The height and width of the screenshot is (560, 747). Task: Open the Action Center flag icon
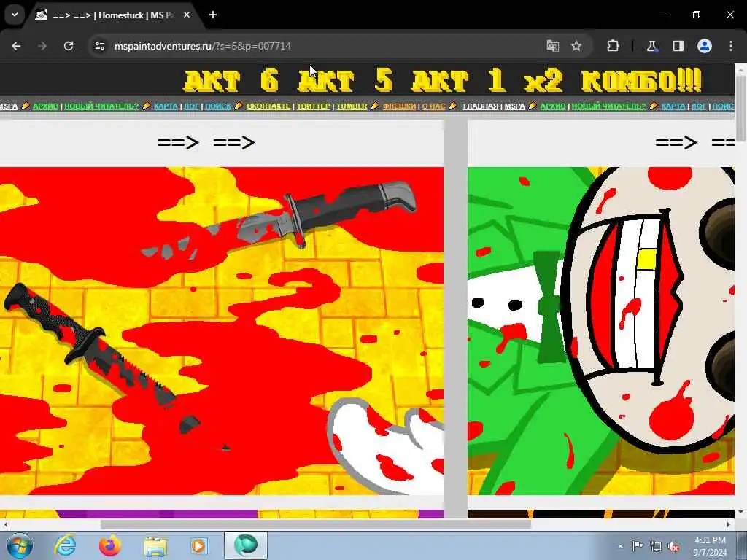click(638, 546)
